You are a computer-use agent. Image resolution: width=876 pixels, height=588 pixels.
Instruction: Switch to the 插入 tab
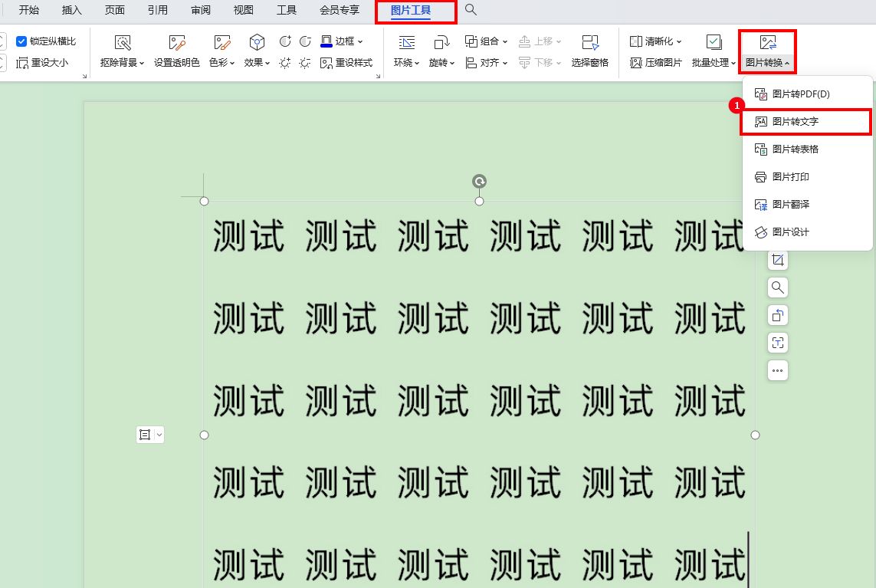point(71,10)
